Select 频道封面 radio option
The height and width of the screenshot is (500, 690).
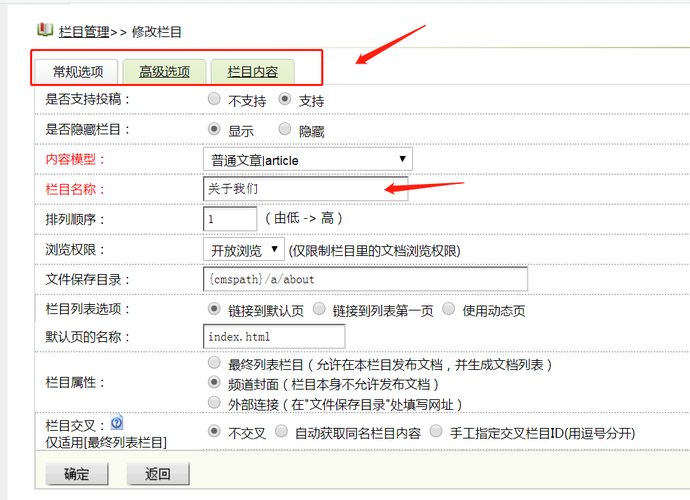click(x=214, y=382)
